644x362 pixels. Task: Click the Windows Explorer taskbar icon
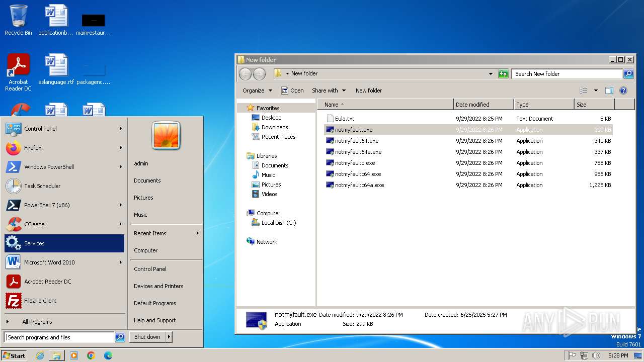(57, 355)
